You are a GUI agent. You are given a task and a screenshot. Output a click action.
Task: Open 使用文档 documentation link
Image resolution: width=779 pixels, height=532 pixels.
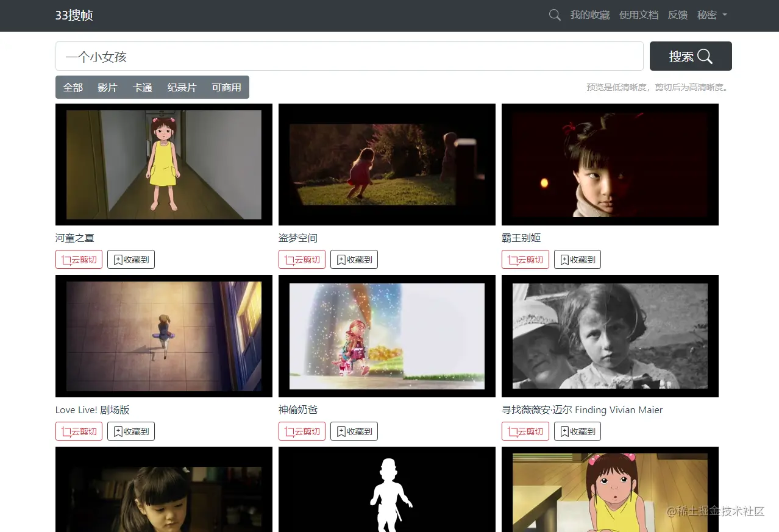[639, 15]
